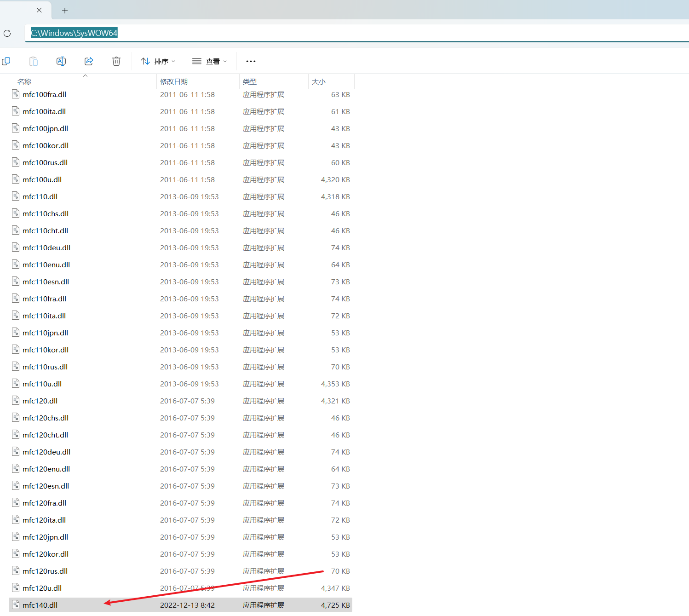Select file mfc120rus.dll

45,571
